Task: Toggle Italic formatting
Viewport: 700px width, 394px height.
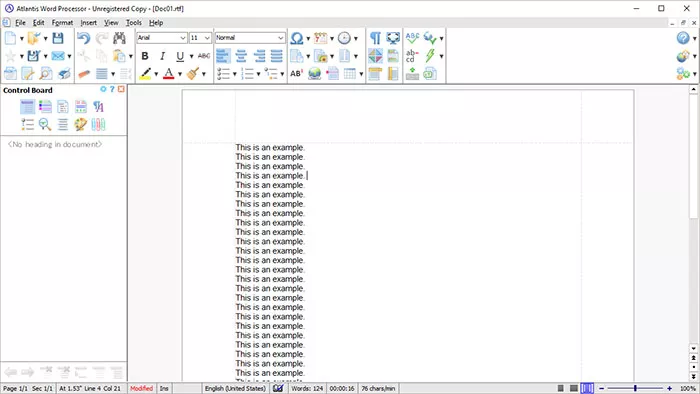Action: 162,56
